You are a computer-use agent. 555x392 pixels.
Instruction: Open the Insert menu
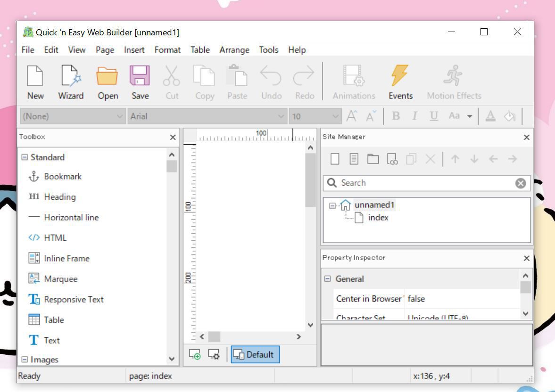point(134,50)
